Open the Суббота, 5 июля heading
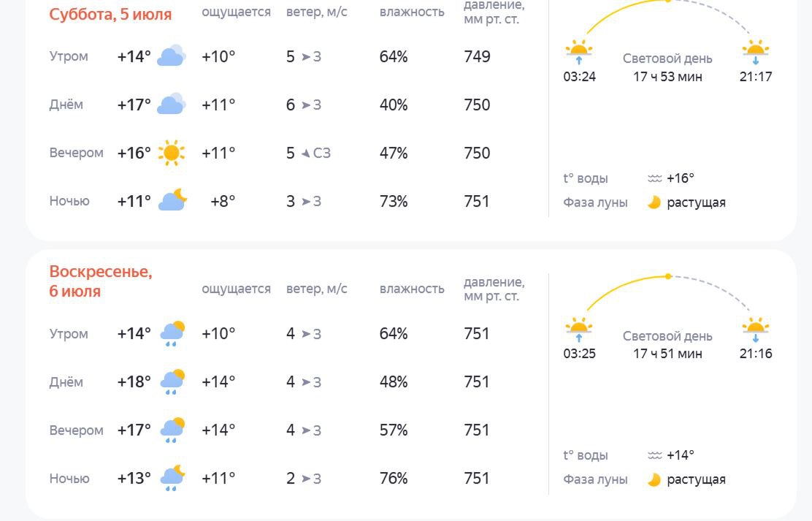Screen dimensions: 812x521 click(x=110, y=14)
